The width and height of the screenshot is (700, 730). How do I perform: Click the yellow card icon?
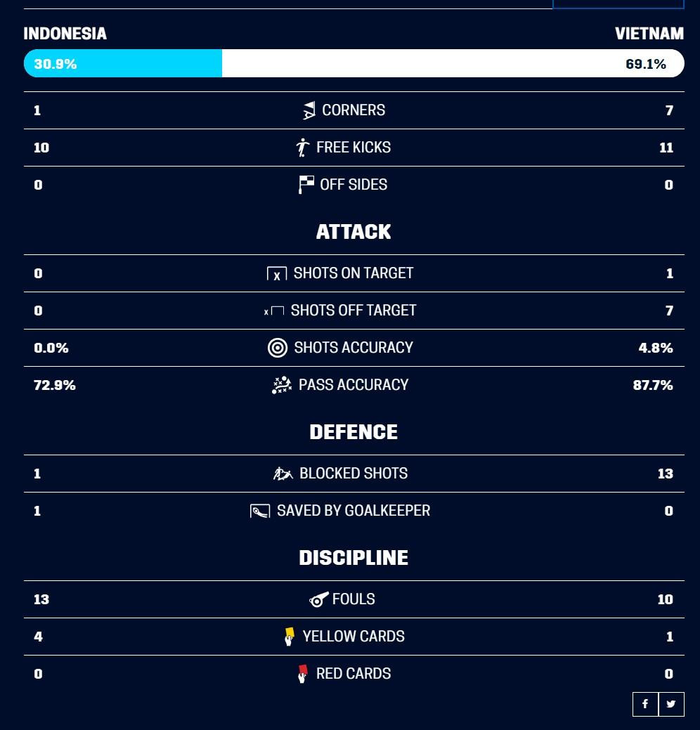[x=290, y=637]
